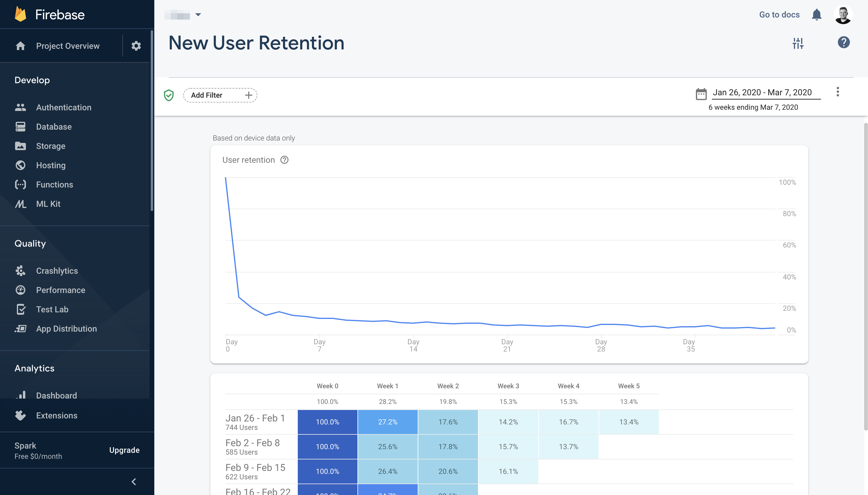Click the Go to docs link
Image resolution: width=868 pixels, height=495 pixels.
(x=779, y=14)
